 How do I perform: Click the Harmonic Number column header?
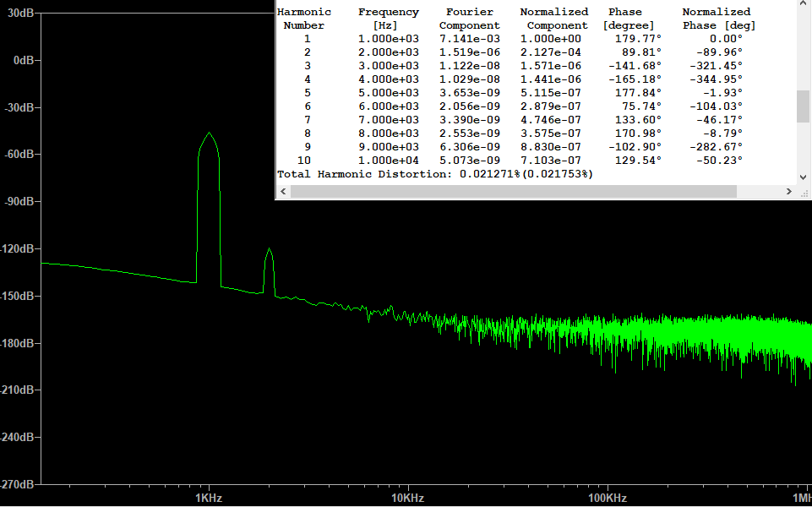(x=304, y=19)
